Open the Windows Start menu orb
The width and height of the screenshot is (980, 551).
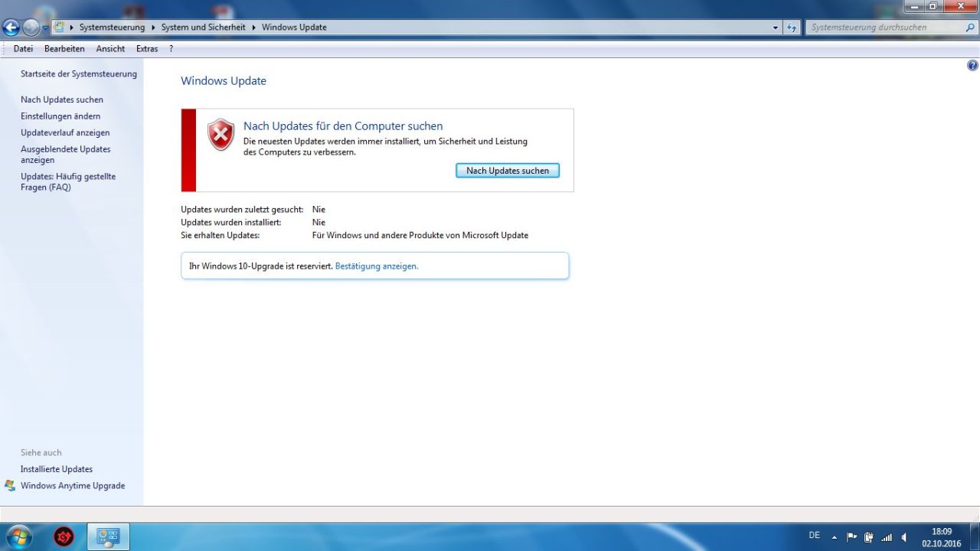[18, 536]
